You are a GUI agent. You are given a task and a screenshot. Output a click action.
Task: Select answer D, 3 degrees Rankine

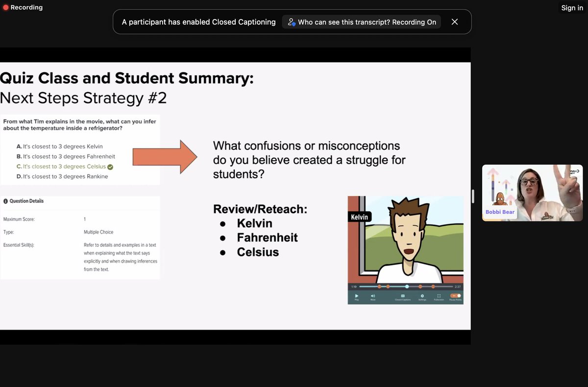(62, 176)
